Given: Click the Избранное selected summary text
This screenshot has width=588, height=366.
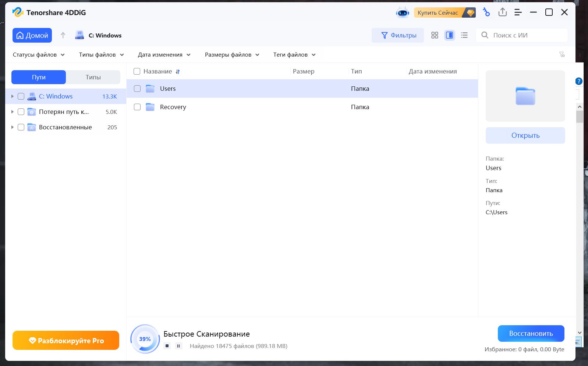Looking at the screenshot, I should pos(524,349).
